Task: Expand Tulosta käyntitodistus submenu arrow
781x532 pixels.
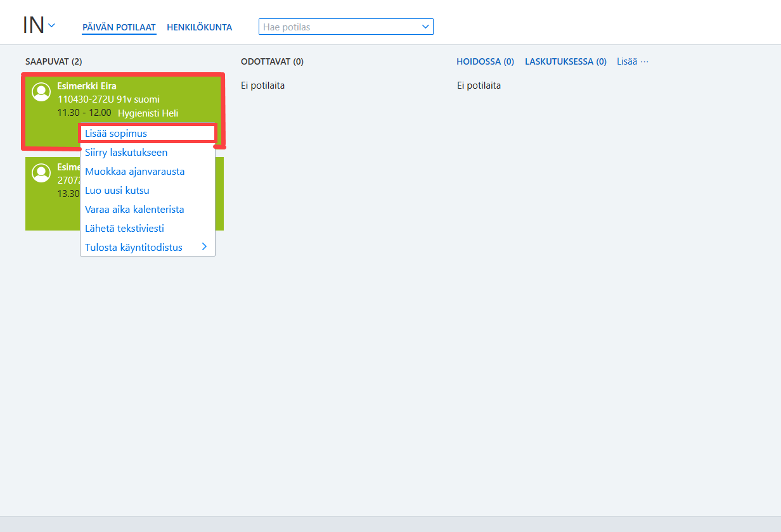Action: click(204, 247)
